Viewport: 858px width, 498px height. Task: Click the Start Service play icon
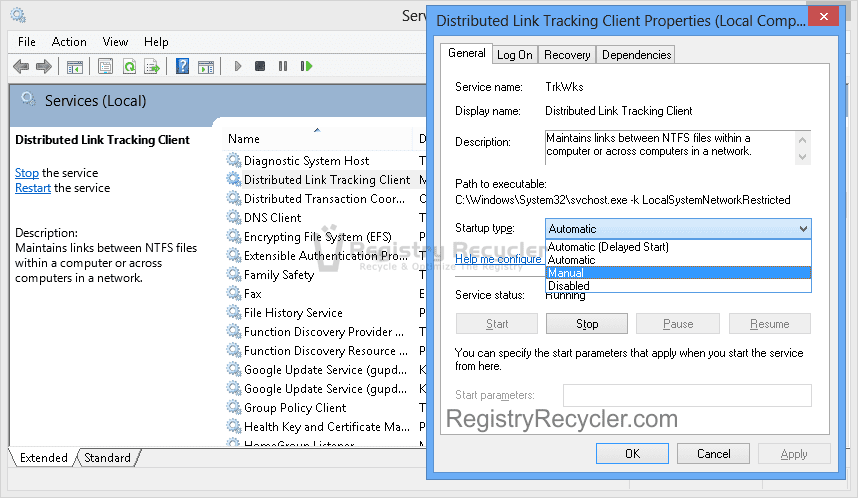[237, 66]
